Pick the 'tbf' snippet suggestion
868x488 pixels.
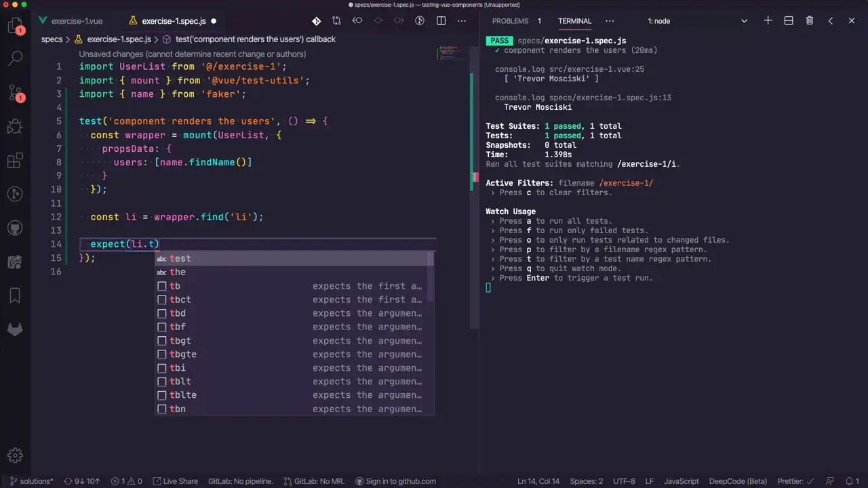pos(294,327)
